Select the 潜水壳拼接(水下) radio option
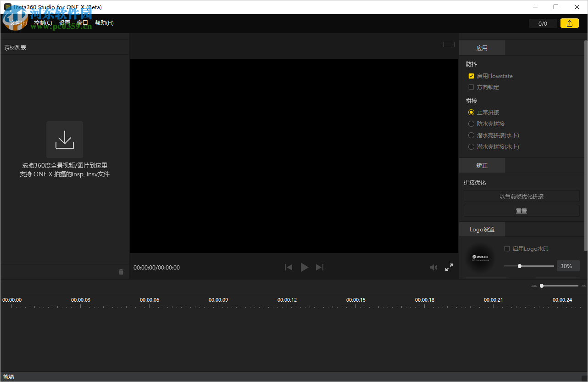 [471, 135]
